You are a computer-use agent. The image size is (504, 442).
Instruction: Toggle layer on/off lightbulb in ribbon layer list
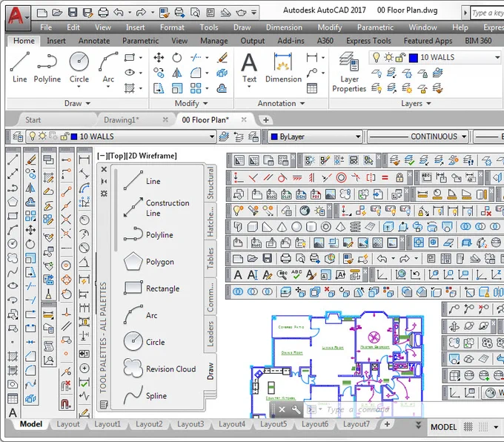coord(376,57)
